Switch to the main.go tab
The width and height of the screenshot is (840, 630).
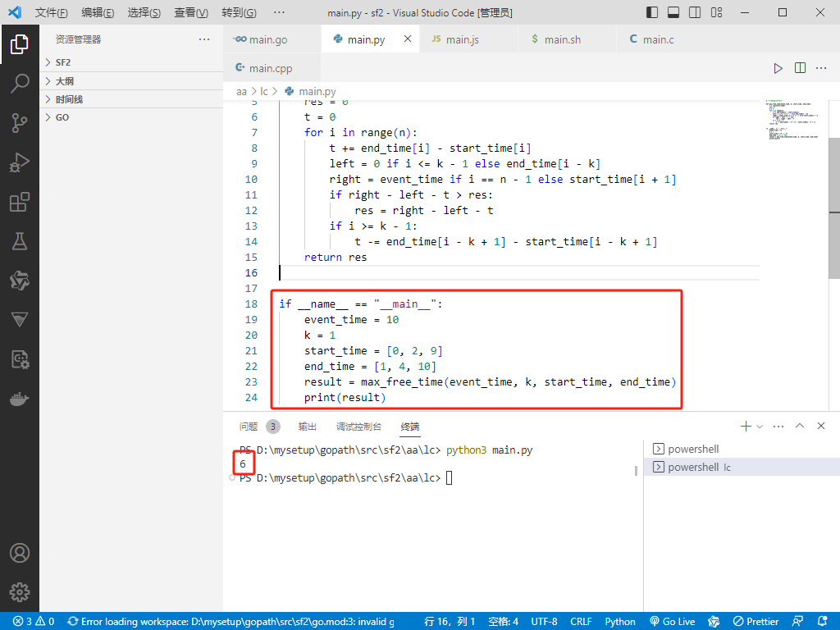[272, 39]
